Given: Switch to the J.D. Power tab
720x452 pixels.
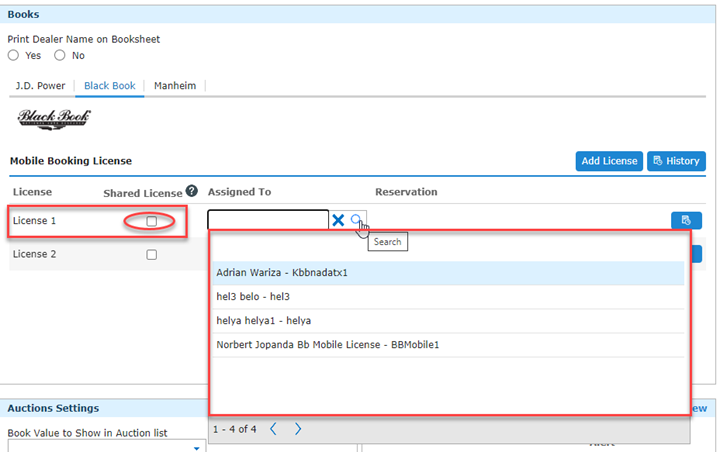Looking at the screenshot, I should pyautogui.click(x=40, y=86).
